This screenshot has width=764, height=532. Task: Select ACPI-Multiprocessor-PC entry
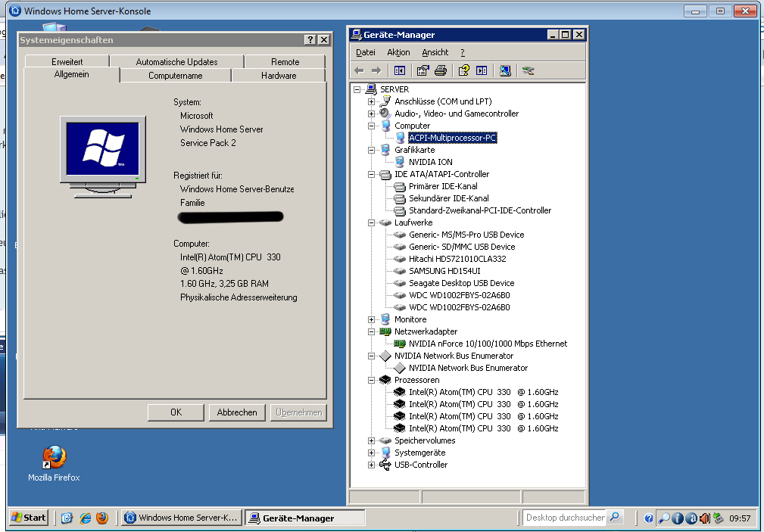[x=452, y=138]
